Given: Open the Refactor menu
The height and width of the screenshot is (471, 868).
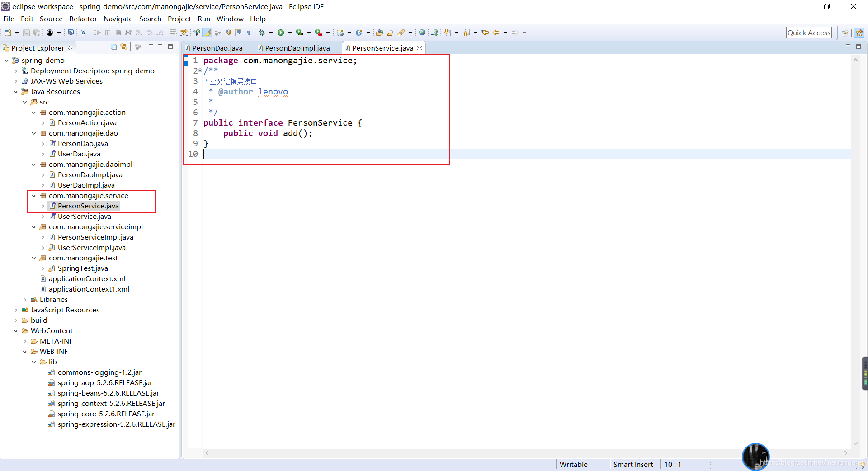Looking at the screenshot, I should [83, 19].
